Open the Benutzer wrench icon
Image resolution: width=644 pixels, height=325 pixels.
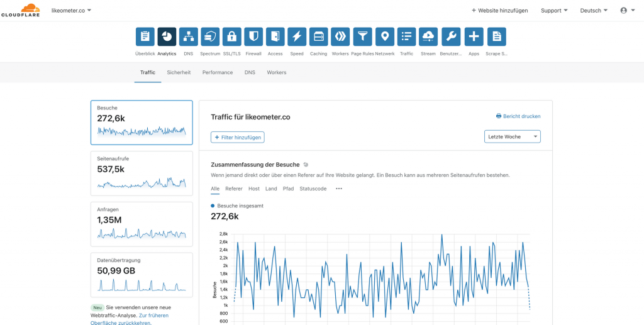452,36
